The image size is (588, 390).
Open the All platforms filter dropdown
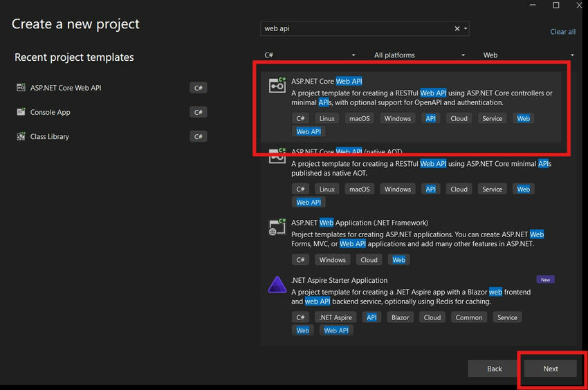419,55
